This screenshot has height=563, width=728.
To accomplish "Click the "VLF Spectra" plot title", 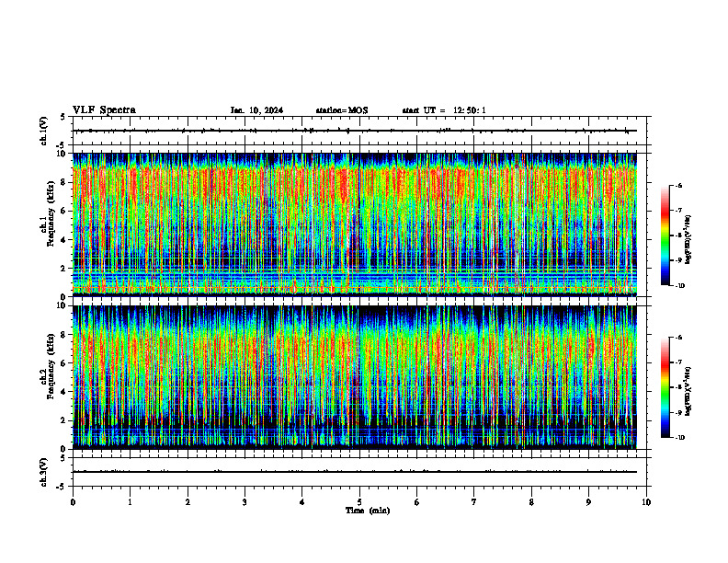I will [104, 110].
